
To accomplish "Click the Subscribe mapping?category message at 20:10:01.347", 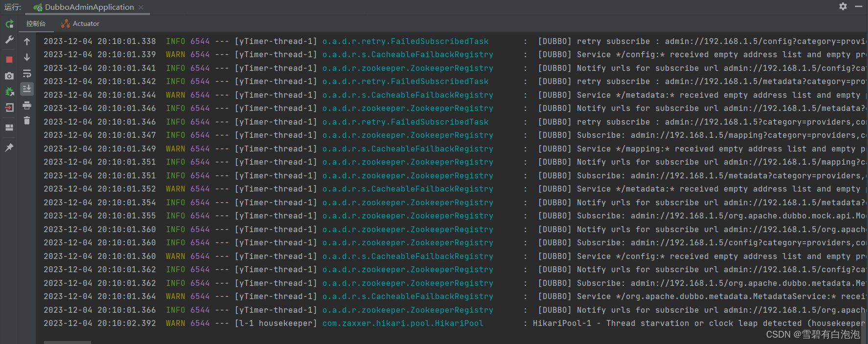I will click(x=702, y=135).
